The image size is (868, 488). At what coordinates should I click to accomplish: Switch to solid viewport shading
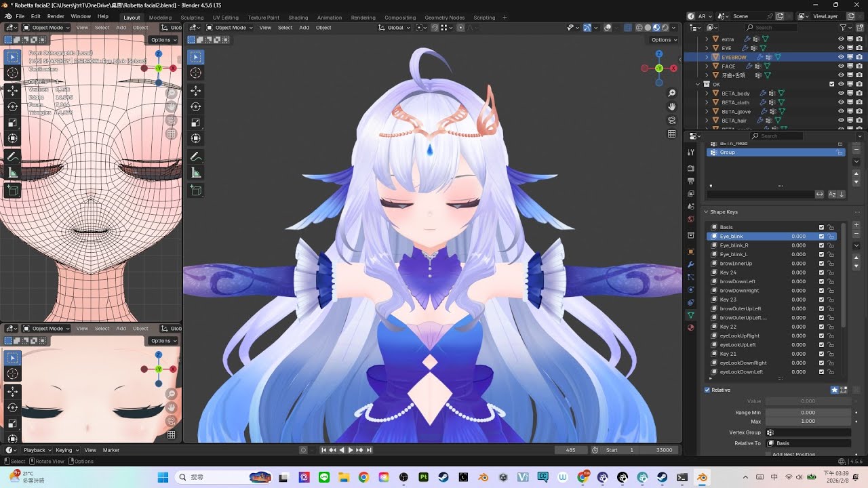[648, 28]
